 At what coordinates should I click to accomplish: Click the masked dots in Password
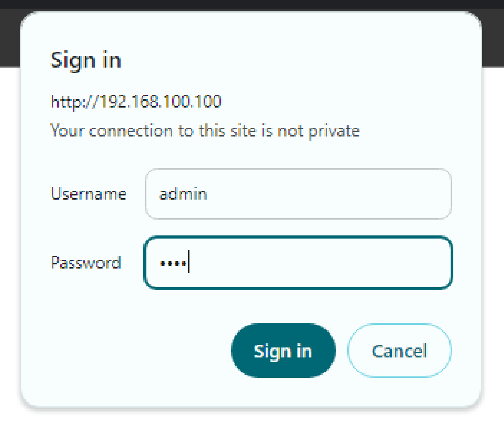173,264
